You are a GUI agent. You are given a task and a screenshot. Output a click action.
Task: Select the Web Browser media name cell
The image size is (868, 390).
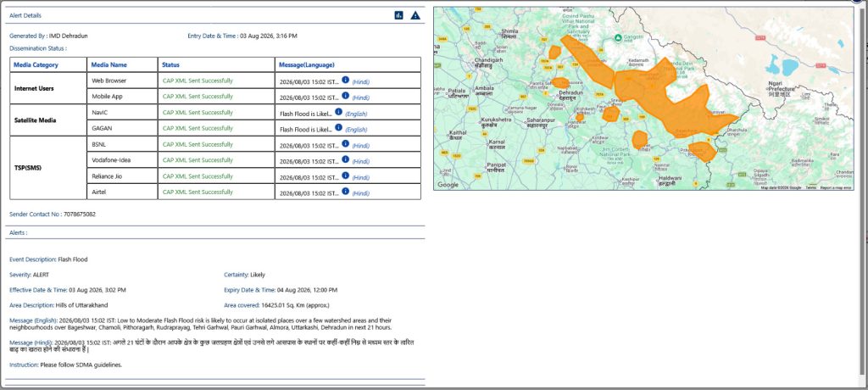(x=122, y=81)
